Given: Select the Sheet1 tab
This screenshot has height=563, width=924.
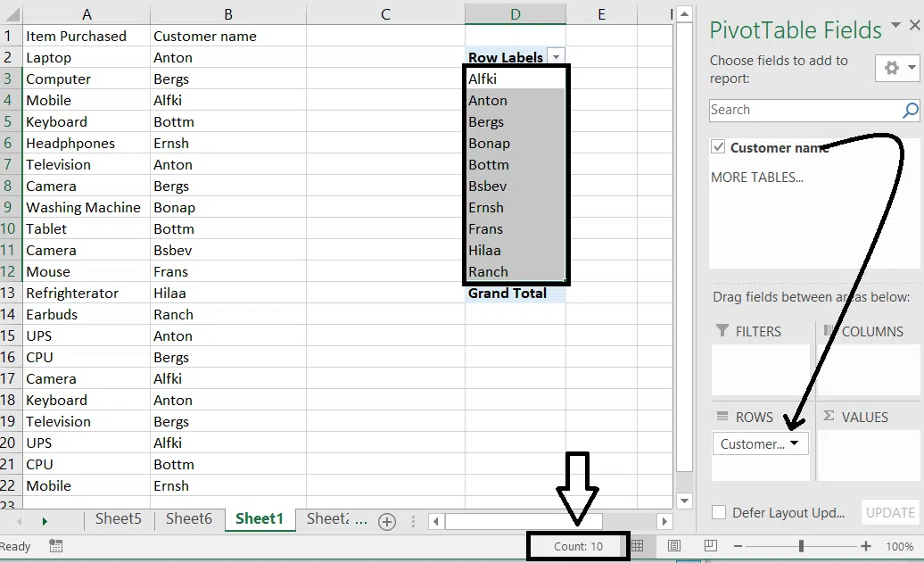Looking at the screenshot, I should coord(260,518).
